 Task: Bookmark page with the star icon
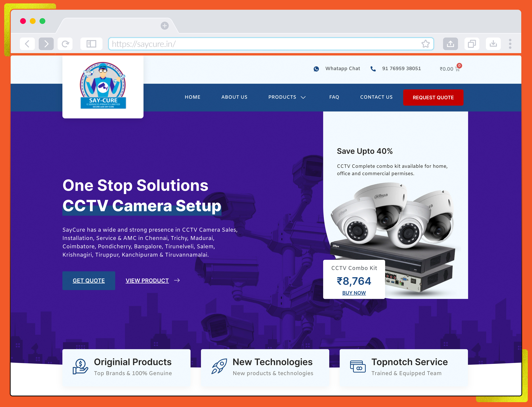pyautogui.click(x=425, y=44)
